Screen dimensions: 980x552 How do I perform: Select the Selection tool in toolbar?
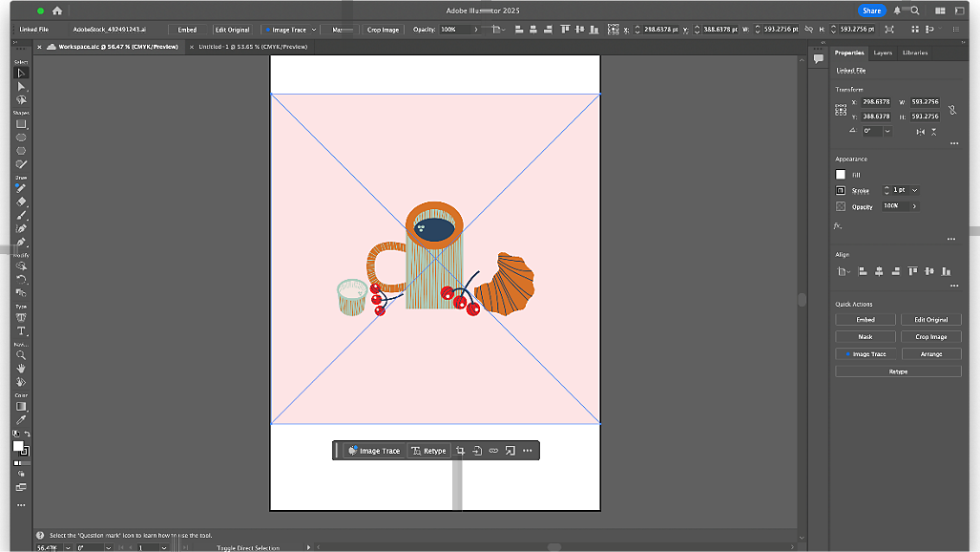(21, 74)
